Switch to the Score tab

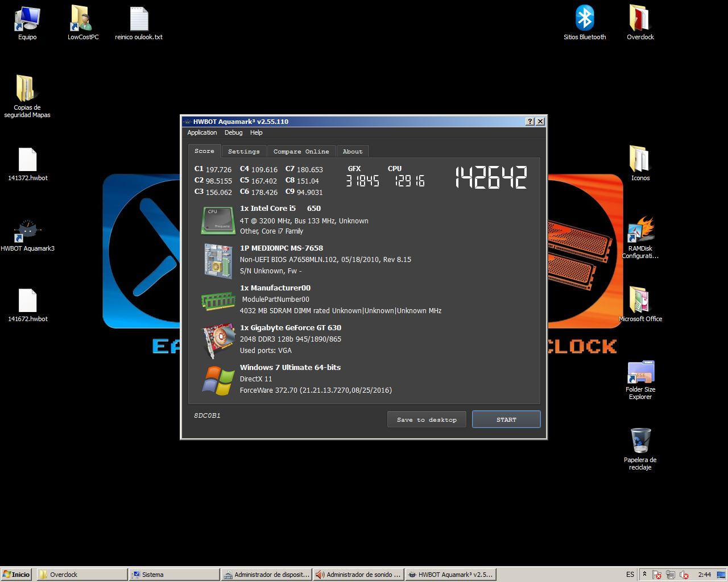click(204, 151)
